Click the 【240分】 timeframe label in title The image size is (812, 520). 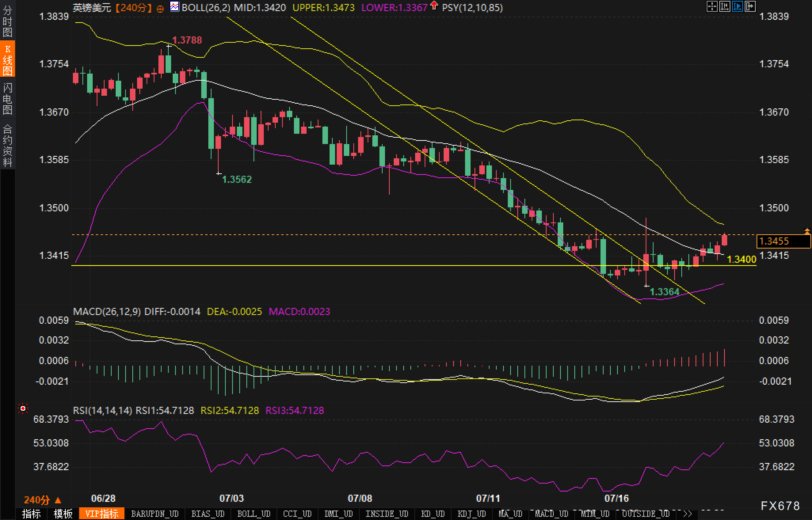[134, 8]
